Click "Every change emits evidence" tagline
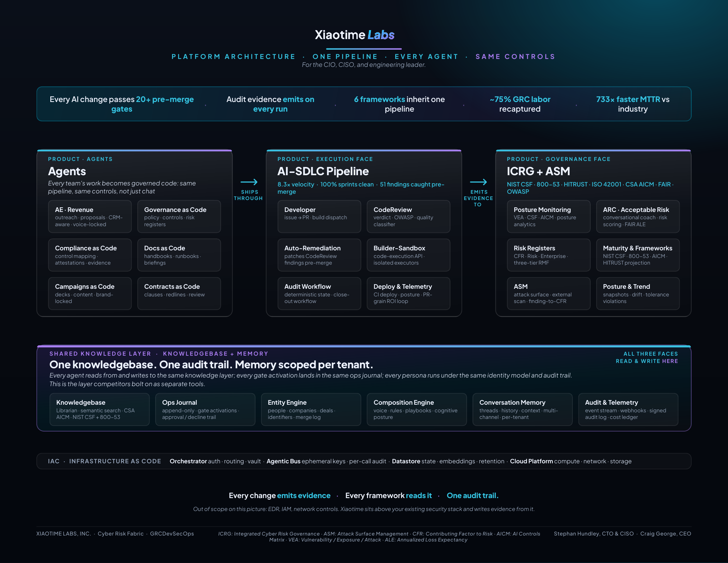 [280, 496]
